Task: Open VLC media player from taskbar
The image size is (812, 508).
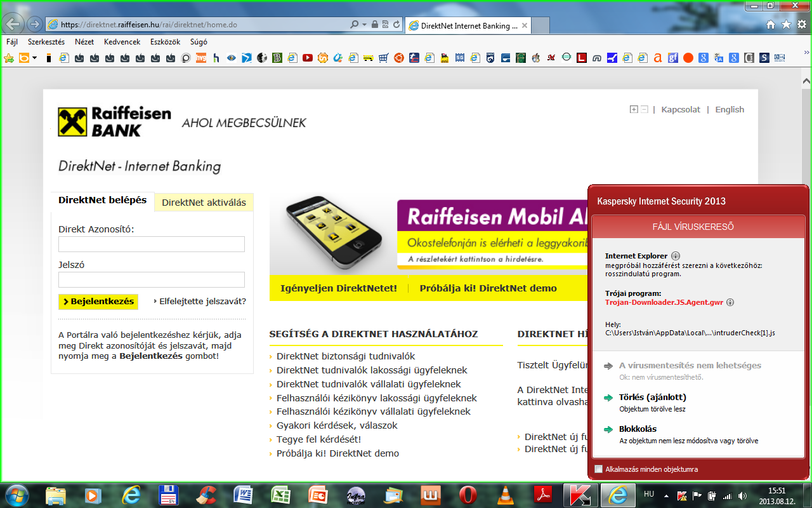Action: 506,495
